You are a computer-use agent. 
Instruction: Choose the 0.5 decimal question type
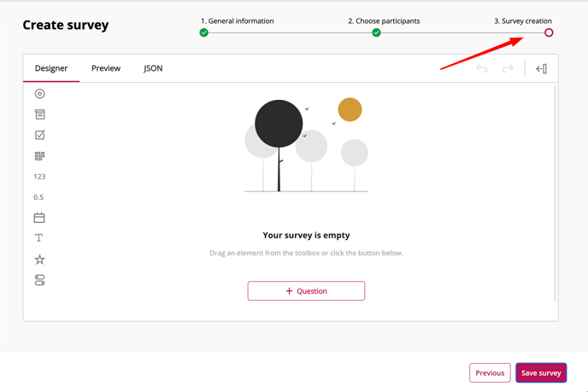(38, 197)
